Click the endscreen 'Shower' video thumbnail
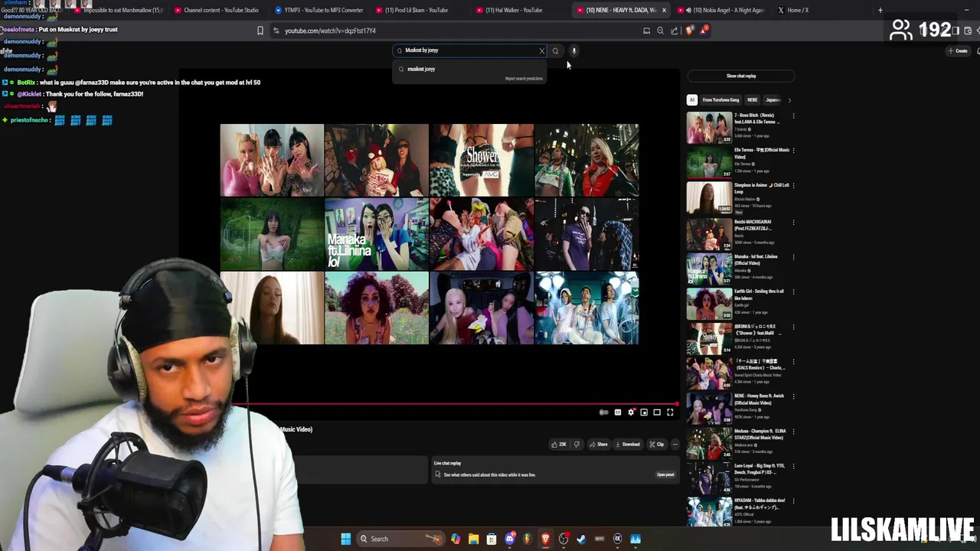Viewport: 980px width, 551px height. 482,160
